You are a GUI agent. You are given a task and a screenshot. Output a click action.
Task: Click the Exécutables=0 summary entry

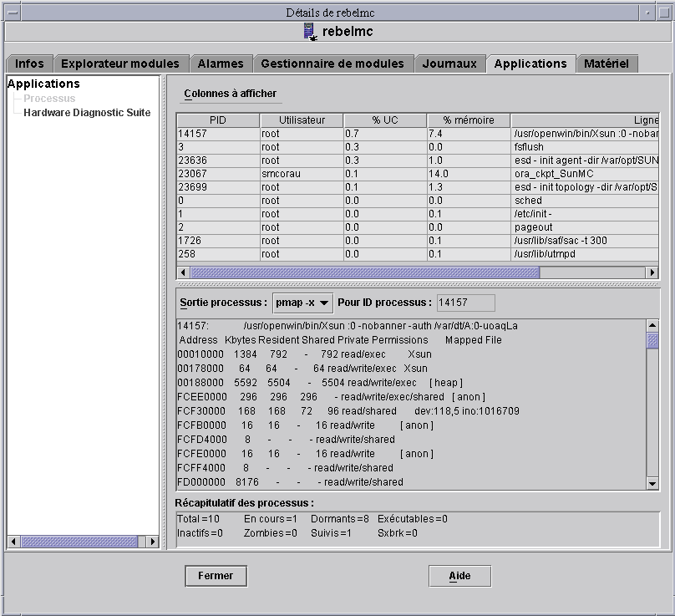413,519
